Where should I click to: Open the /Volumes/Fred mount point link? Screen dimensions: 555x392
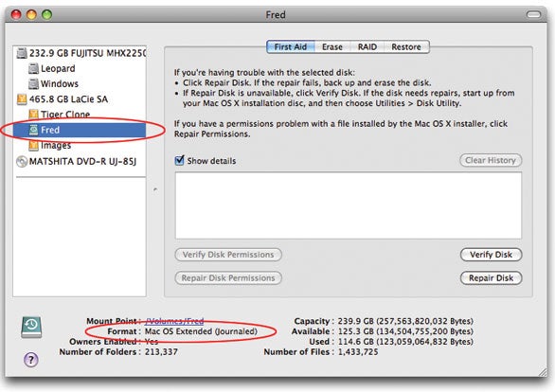coord(174,321)
